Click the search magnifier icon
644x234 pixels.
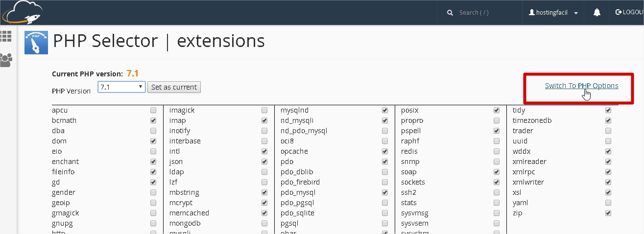coord(450,13)
